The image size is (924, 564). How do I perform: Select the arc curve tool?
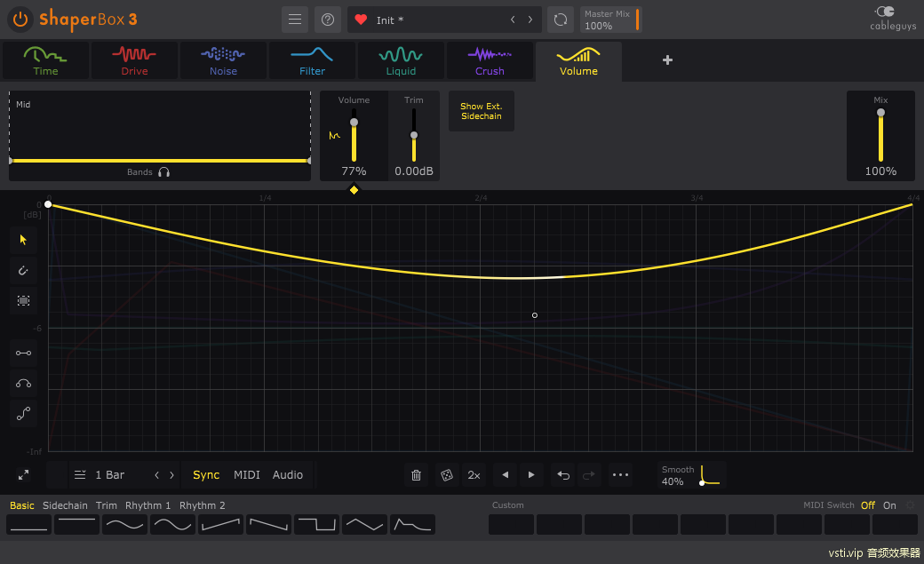24,384
